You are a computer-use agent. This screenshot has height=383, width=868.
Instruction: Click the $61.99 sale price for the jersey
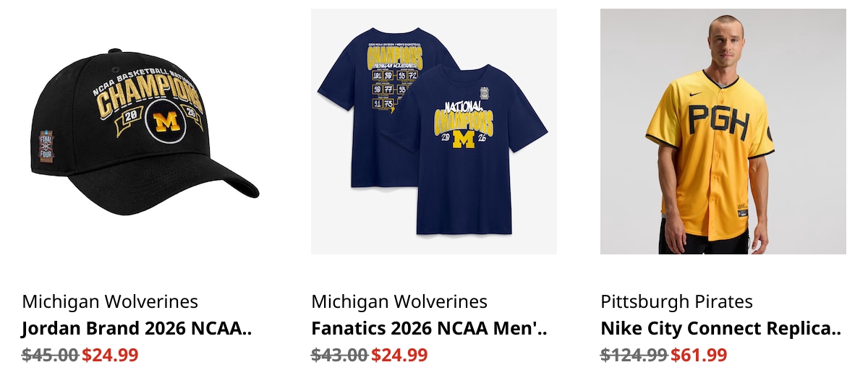pyautogui.click(x=699, y=355)
